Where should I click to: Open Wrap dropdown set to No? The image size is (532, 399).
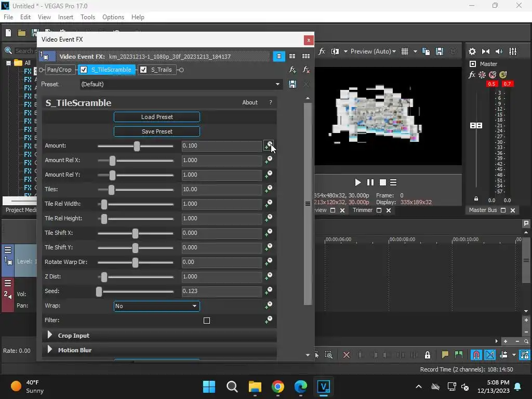click(157, 305)
